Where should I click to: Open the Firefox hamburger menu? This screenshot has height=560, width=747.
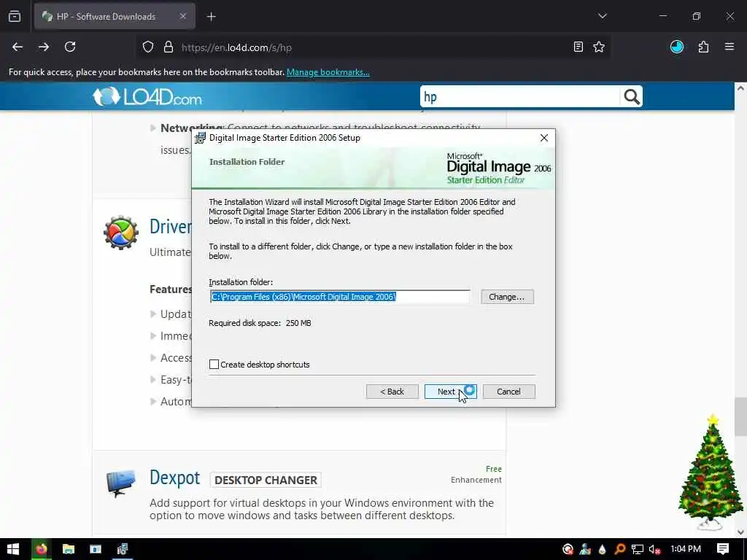[729, 47]
